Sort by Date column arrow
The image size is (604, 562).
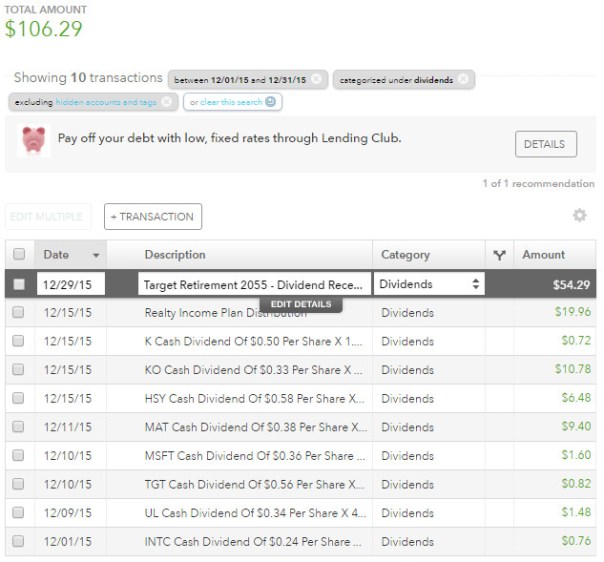(x=96, y=255)
